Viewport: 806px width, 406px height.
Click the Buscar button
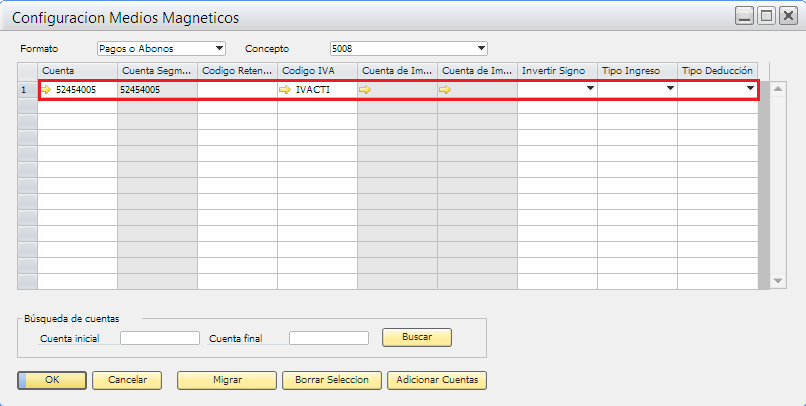417,337
